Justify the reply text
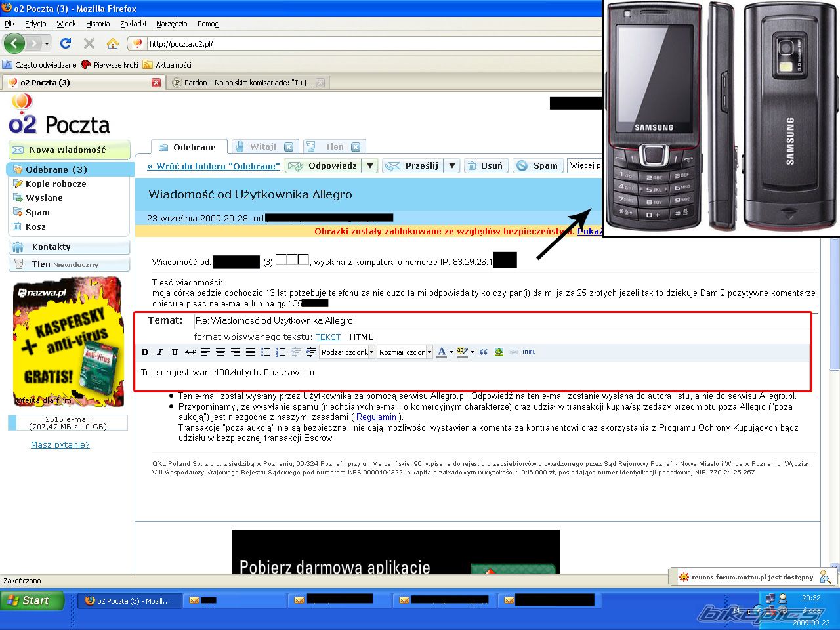Viewport: 840px width, 630px height. (x=251, y=352)
